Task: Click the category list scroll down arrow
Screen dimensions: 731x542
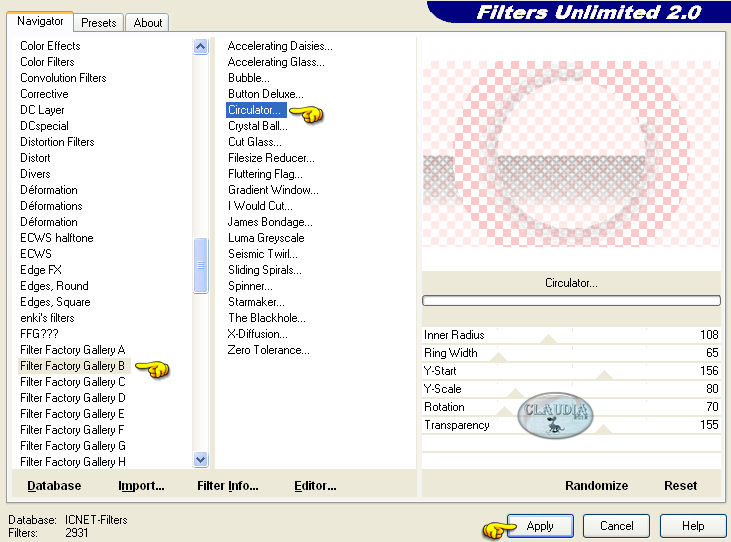Action: 200,460
